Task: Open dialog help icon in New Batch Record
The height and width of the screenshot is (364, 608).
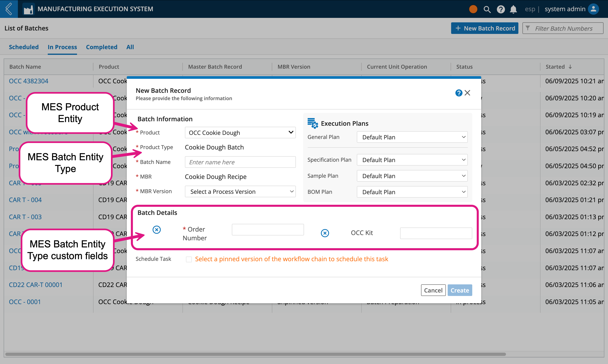Action: coord(459,93)
